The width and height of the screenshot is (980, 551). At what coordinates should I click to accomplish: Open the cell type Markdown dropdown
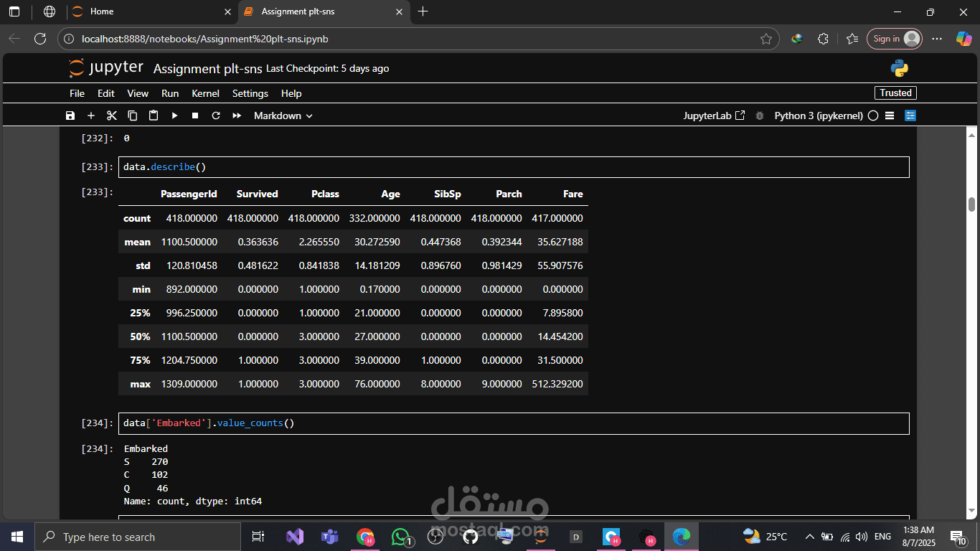[x=283, y=116]
